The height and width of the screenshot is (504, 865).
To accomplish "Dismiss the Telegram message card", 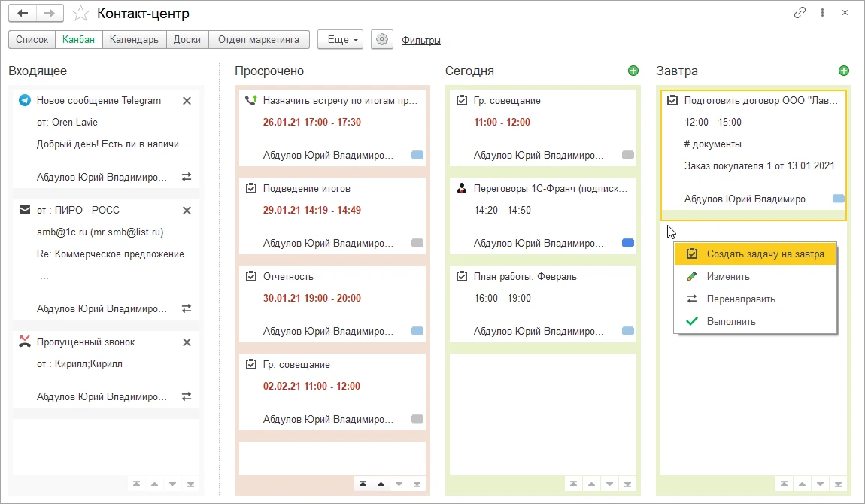I will tap(187, 101).
